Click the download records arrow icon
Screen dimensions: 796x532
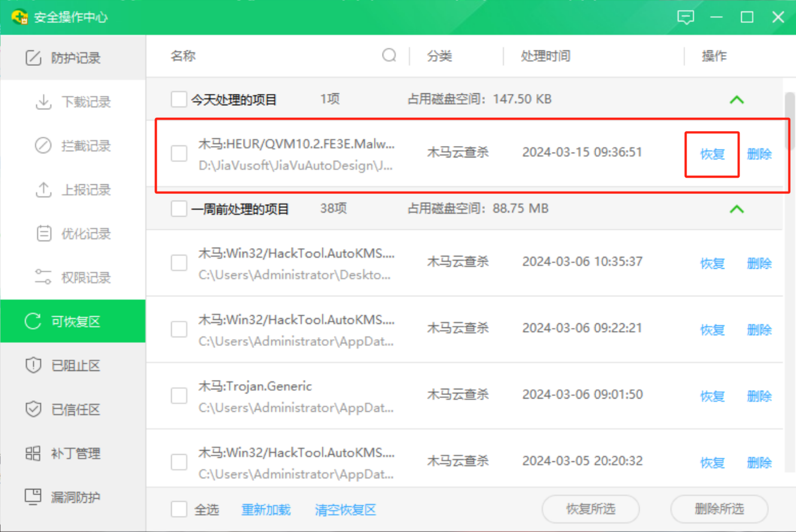pyautogui.click(x=43, y=102)
